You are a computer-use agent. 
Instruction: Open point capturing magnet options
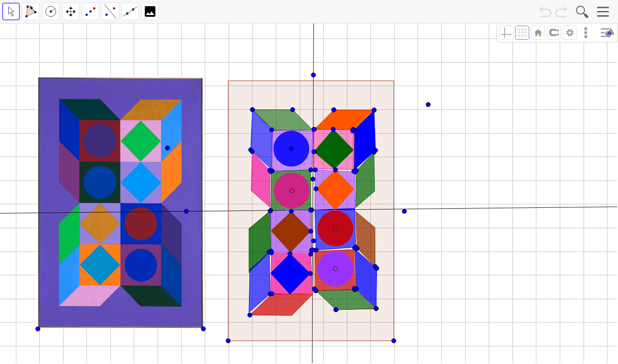pos(554,33)
